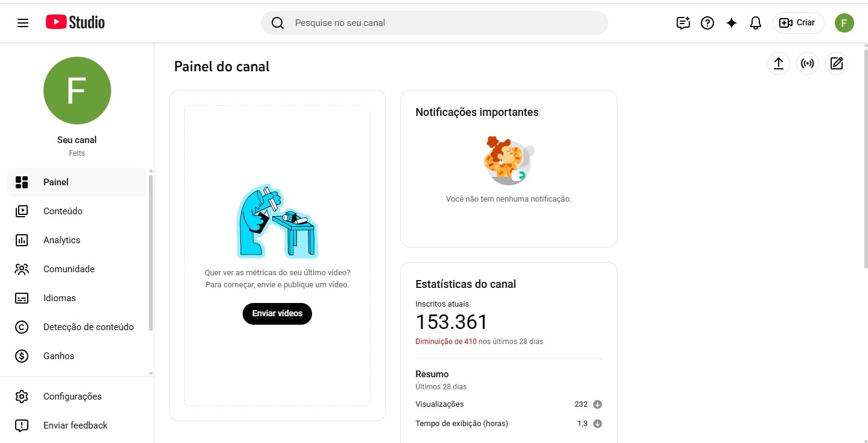Viewport: 868px width, 443px height.
Task: Click Enviar feedback in the sidebar
Action: pyautogui.click(x=75, y=425)
